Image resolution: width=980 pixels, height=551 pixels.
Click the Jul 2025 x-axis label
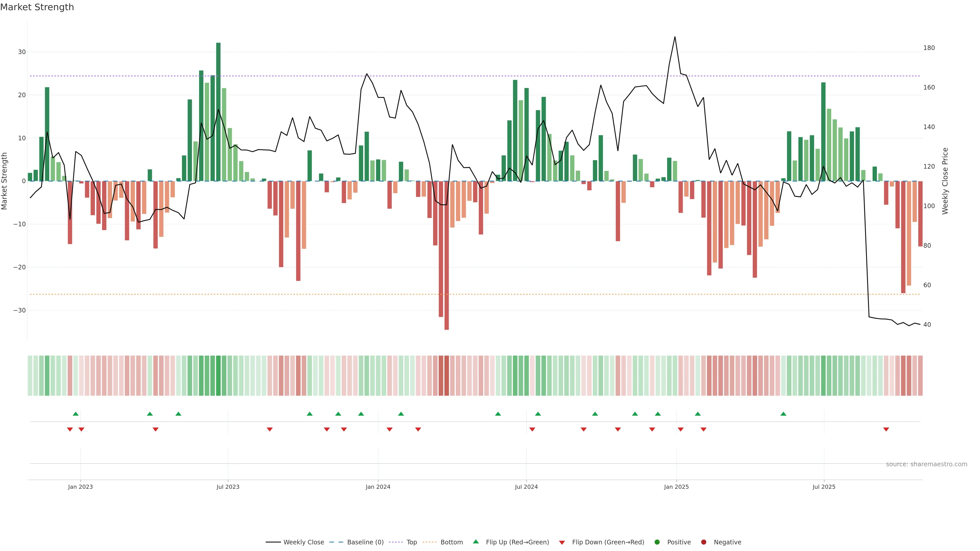click(824, 487)
